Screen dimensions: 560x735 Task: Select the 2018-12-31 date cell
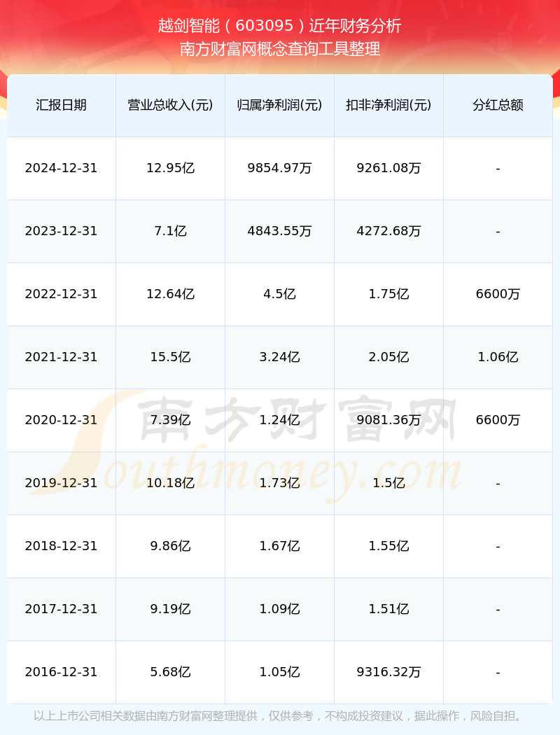[62, 546]
